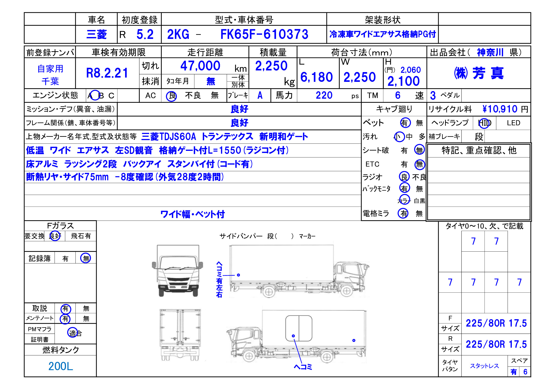Click the 200L fuel tank value
The height and width of the screenshot is (392, 555).
pos(61,366)
